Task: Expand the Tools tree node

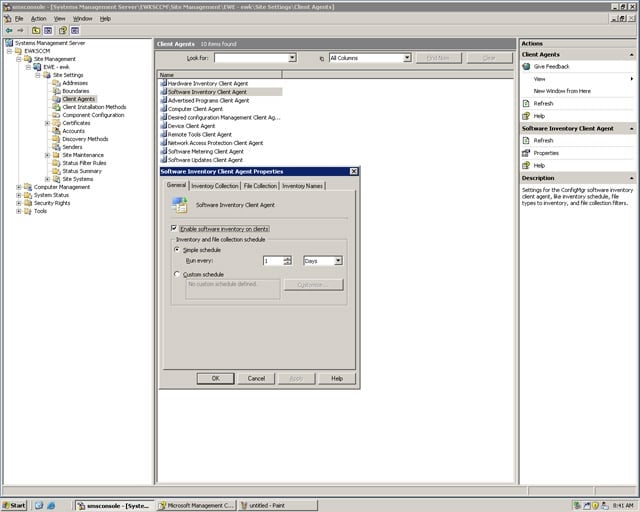Action: [19, 211]
